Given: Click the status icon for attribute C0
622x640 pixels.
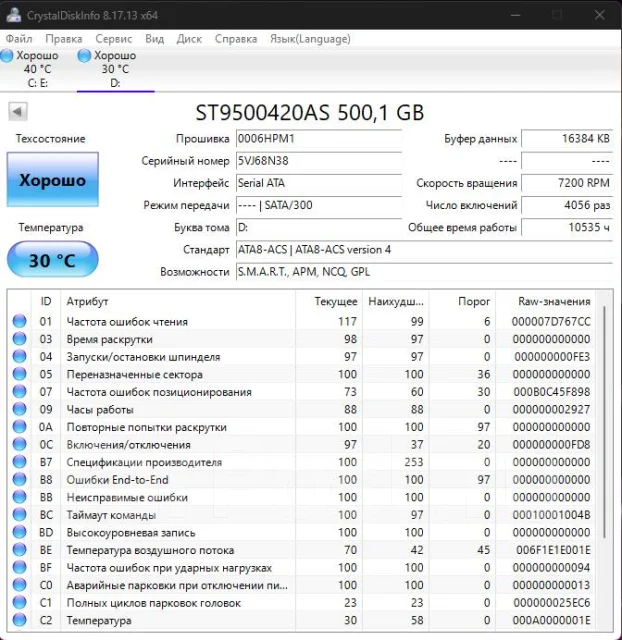Looking at the screenshot, I should [19, 584].
